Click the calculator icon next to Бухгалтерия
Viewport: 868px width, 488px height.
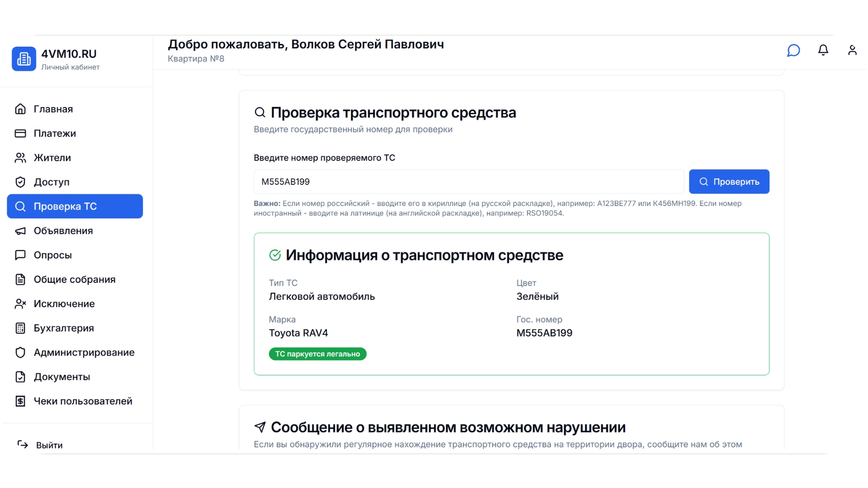pos(20,328)
